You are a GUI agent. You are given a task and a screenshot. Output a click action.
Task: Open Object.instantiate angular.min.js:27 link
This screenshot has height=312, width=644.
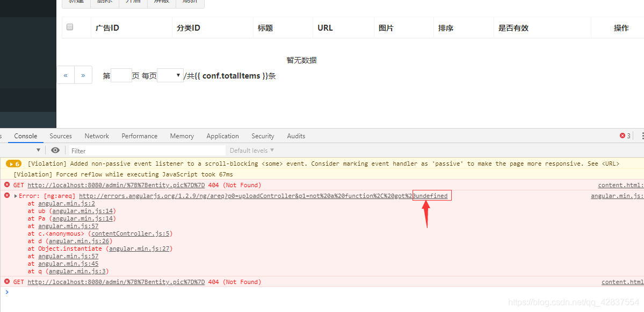[x=139, y=249]
